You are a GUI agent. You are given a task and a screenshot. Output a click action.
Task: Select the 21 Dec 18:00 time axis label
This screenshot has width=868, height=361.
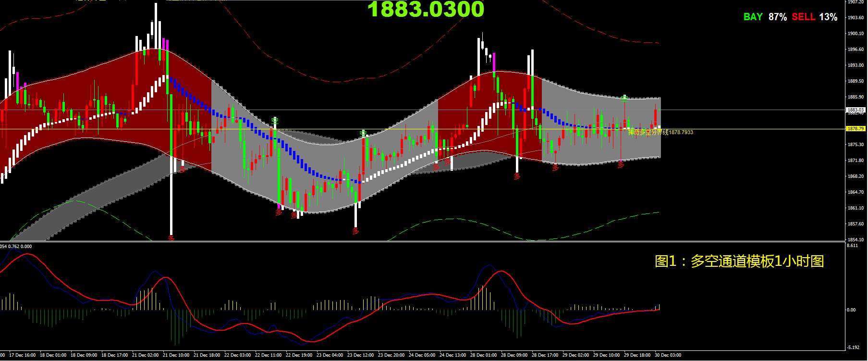pyautogui.click(x=207, y=356)
